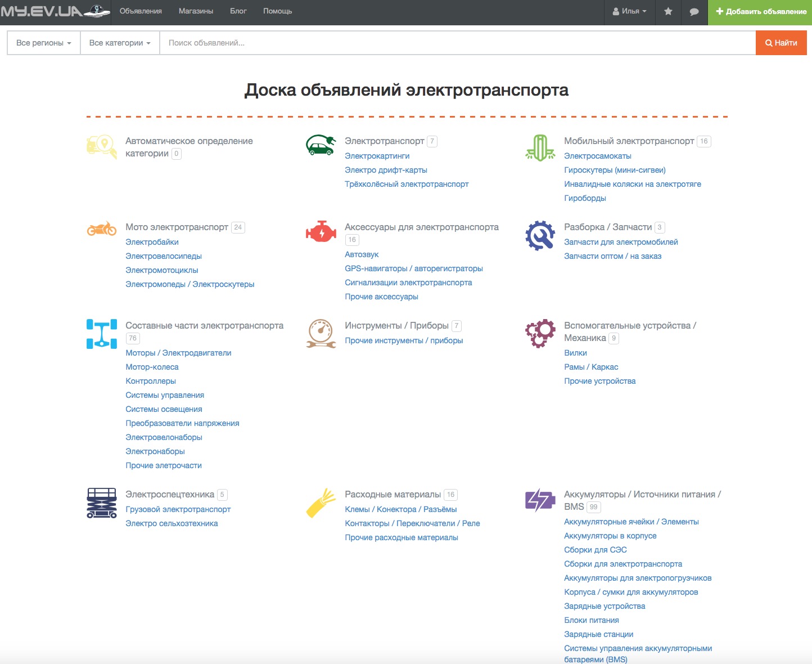Screen dimensions: 812x664
Task: Open the 'Мотор-колеса' subcategory link
Action: pos(152,367)
